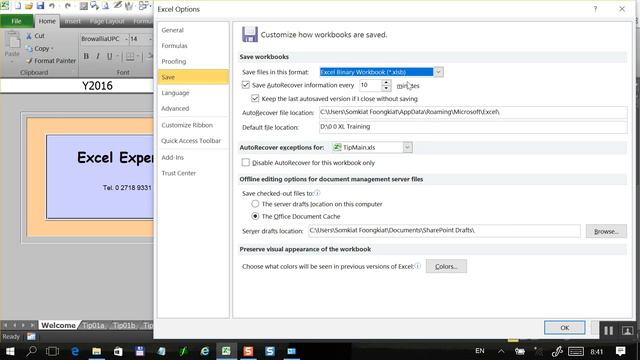Select the server drafts location radio option

255,204
